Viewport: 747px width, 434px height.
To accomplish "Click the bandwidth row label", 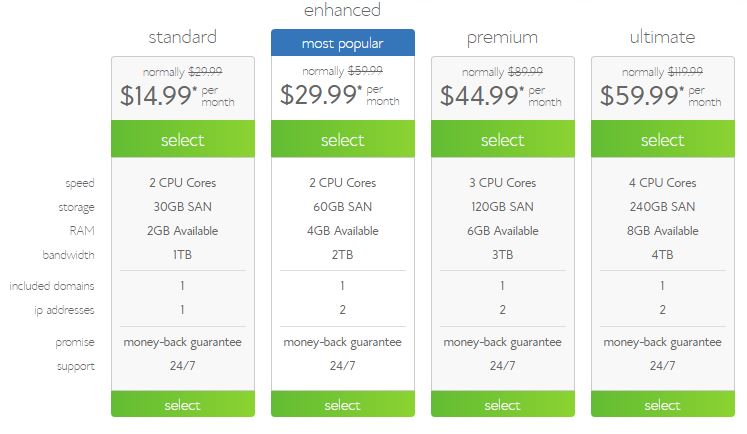I will tap(69, 255).
